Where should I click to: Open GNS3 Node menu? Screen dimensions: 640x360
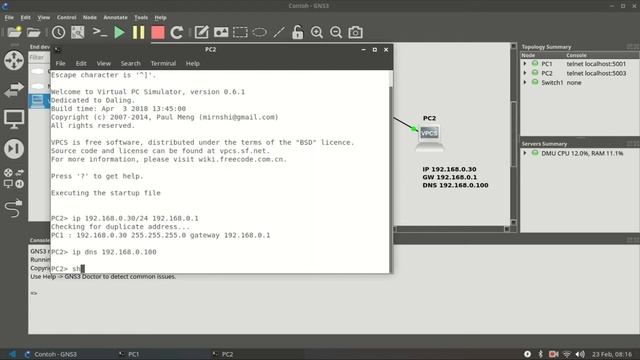(90, 18)
